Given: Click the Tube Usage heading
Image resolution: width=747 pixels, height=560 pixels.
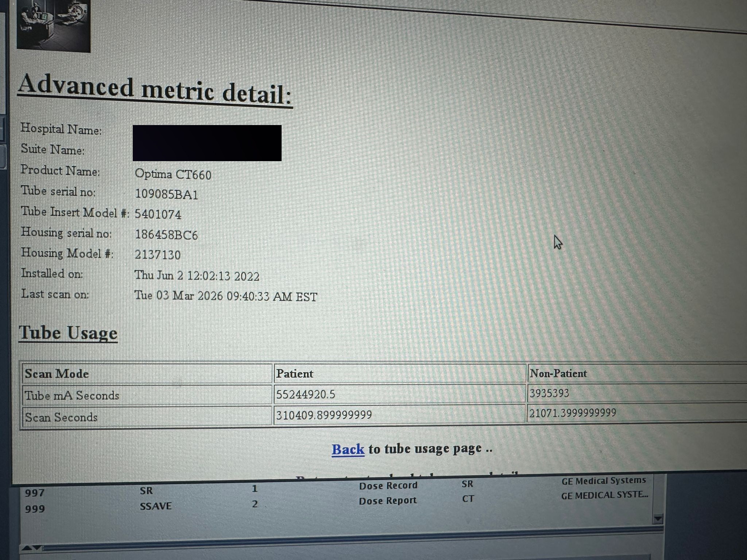Looking at the screenshot, I should pyautogui.click(x=68, y=333).
